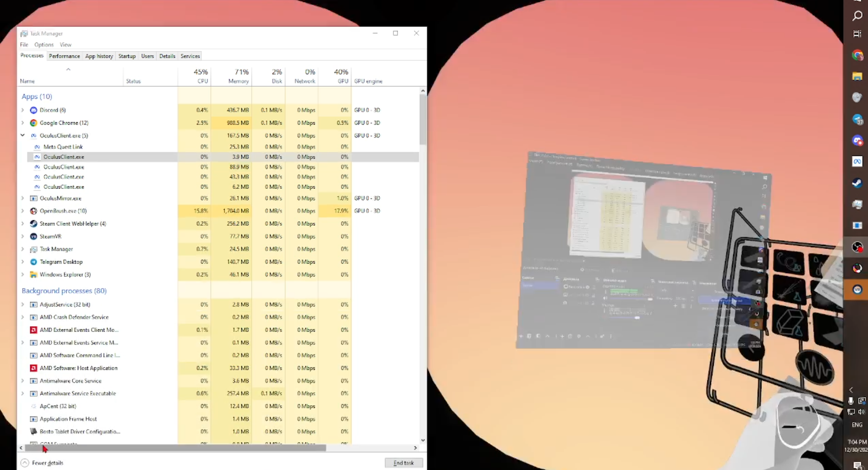Click the AdjustService (32 bit) process icon

point(33,305)
